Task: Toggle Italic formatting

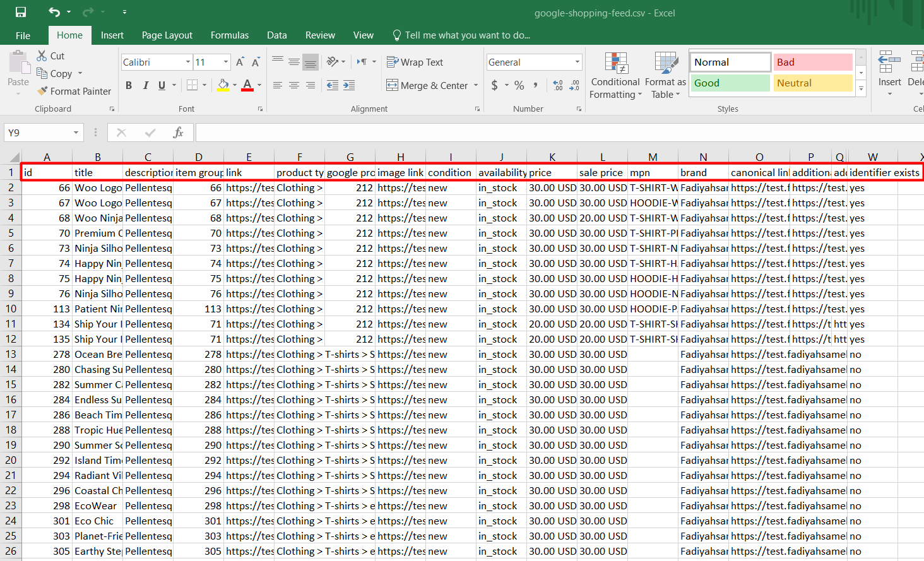Action: [146, 85]
